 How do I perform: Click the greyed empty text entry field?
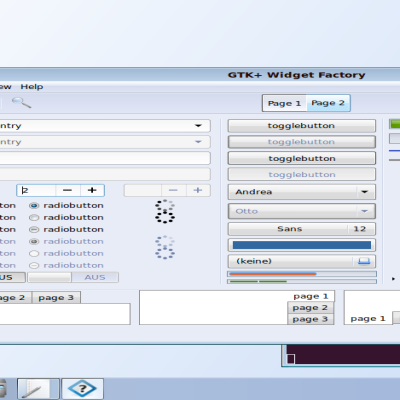click(105, 174)
